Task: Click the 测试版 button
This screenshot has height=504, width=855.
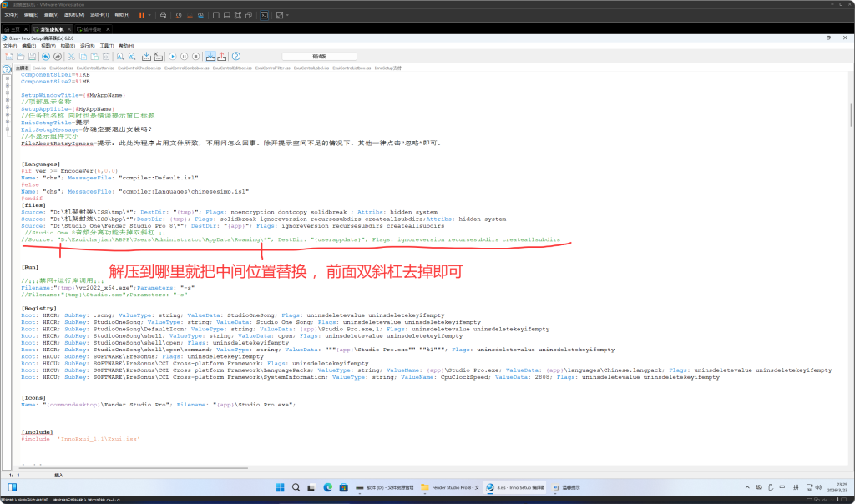Action: pyautogui.click(x=320, y=56)
